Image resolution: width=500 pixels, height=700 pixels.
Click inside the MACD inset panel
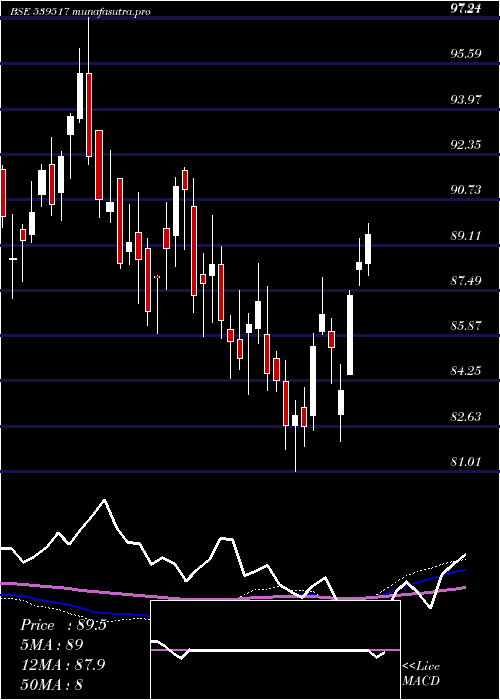coord(275,650)
